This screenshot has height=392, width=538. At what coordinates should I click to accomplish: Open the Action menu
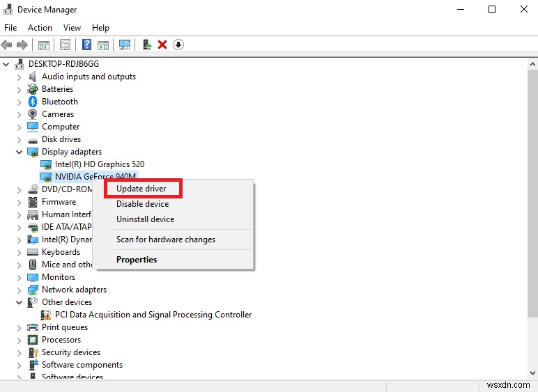(x=40, y=28)
